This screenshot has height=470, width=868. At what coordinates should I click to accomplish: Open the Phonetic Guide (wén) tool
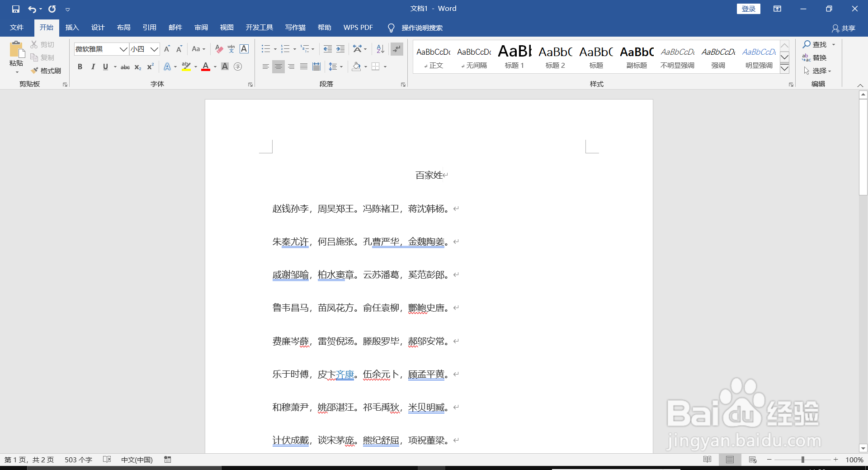tap(231, 49)
